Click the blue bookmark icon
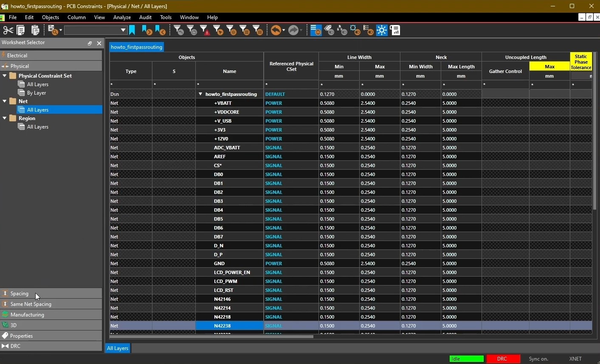 point(132,30)
